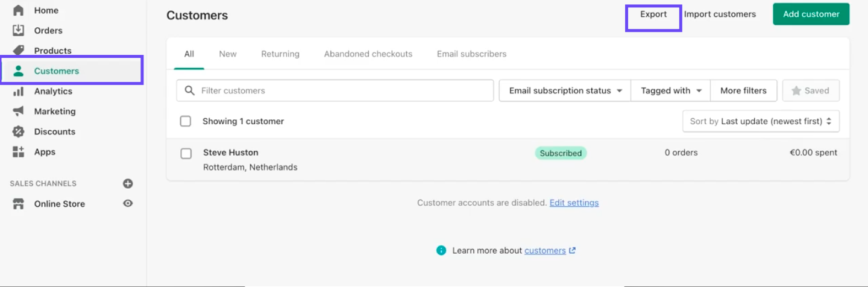The image size is (868, 287).
Task: Select the Email subscribers tab
Action: [x=471, y=54]
